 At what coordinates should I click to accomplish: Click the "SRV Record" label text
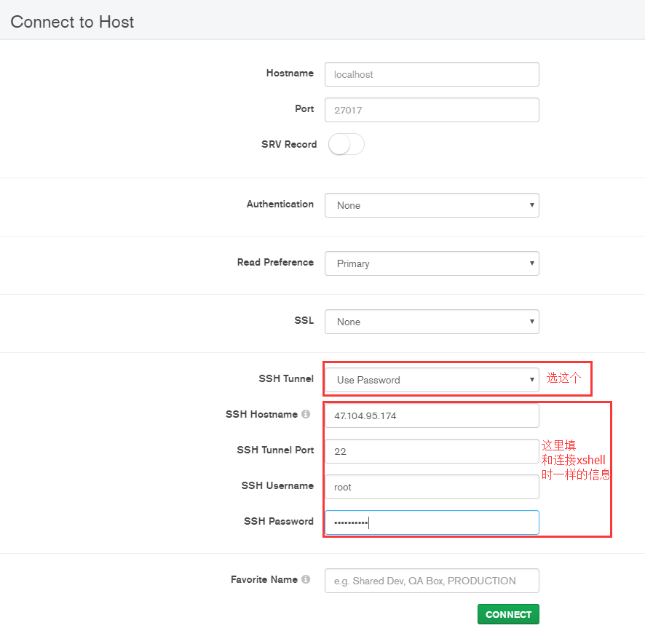[289, 145]
